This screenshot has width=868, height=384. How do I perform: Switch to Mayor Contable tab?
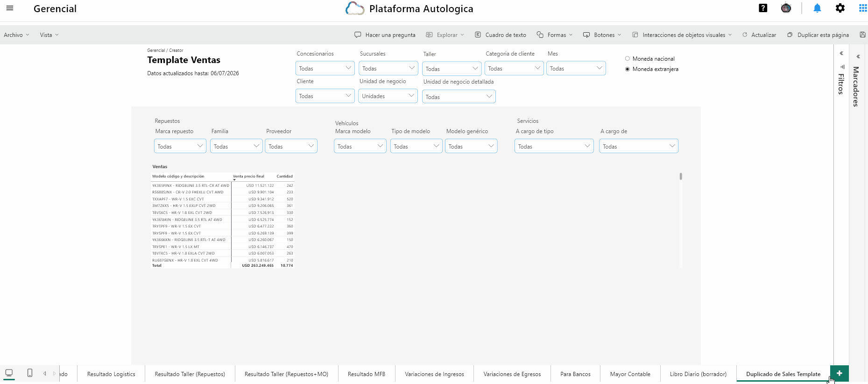click(630, 374)
